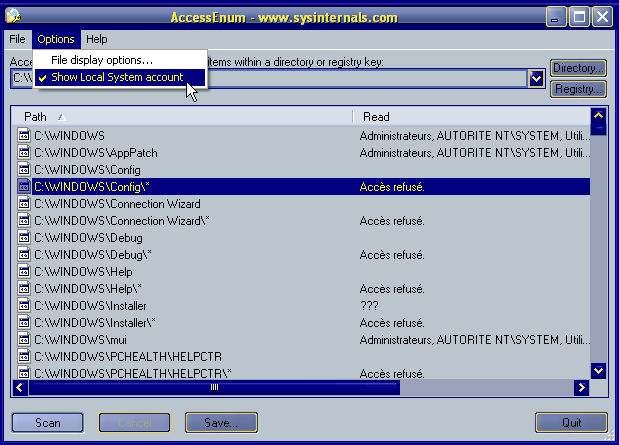Click Accès refusé for C:\WINDOWS\Help\*
Screen dimensions: 619x445
click(392, 289)
